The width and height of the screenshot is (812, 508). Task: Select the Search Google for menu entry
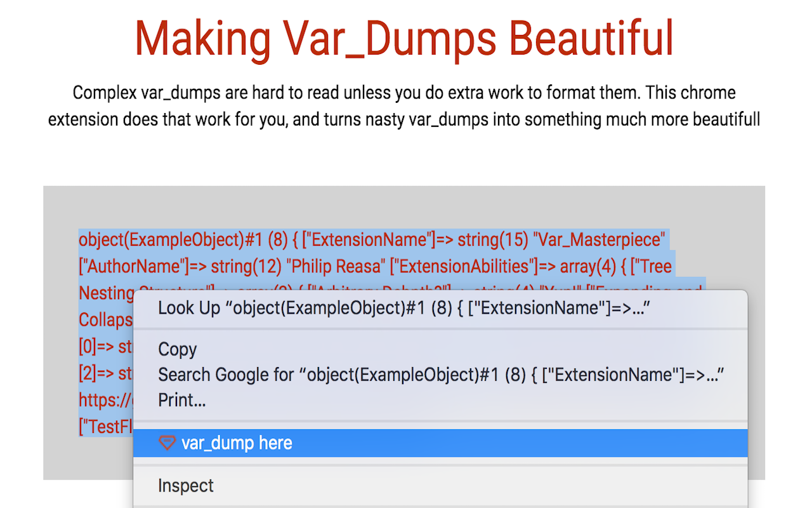pyautogui.click(x=440, y=375)
